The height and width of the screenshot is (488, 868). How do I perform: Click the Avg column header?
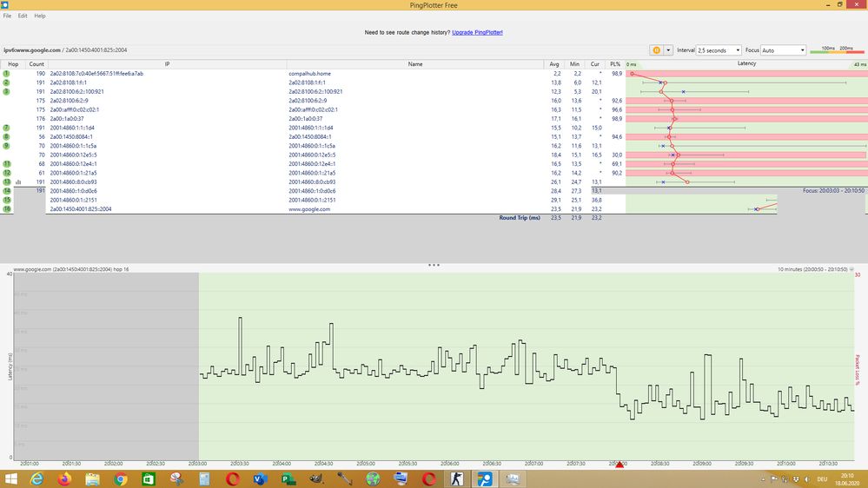[x=554, y=64]
